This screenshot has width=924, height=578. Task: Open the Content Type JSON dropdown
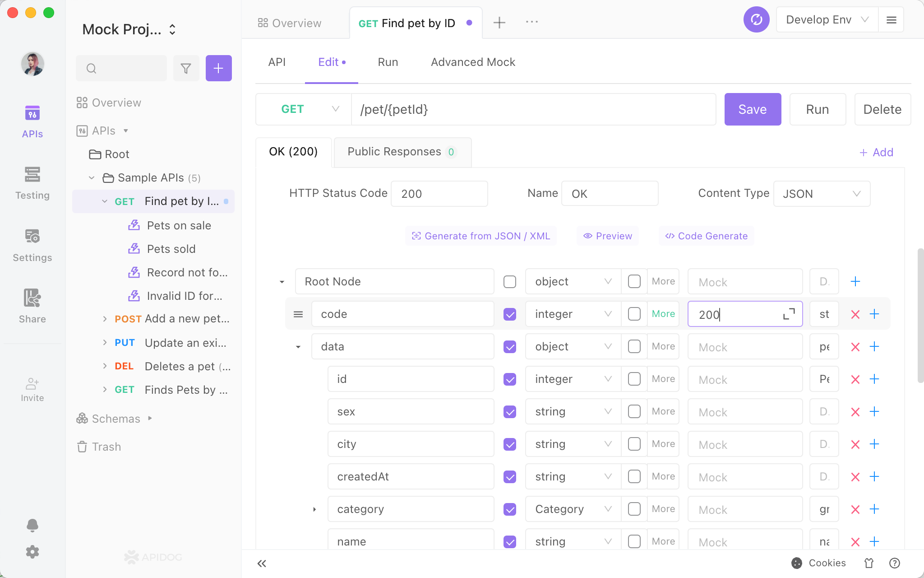(x=822, y=194)
